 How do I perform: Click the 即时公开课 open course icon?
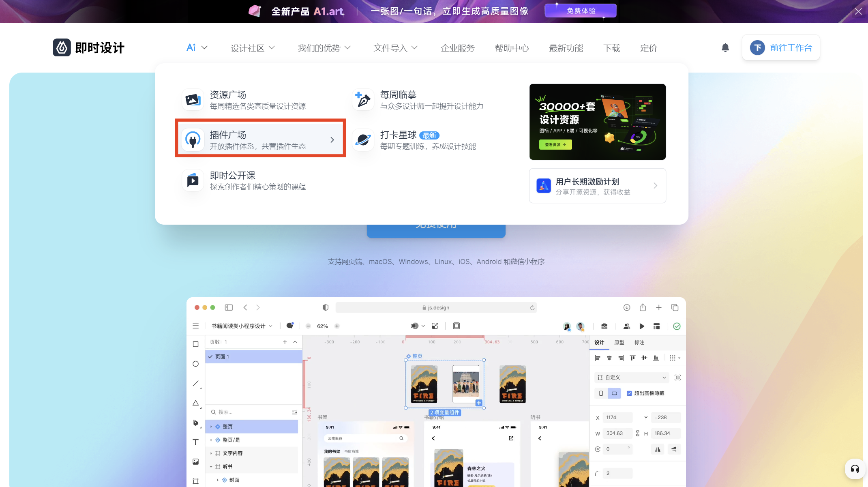(193, 180)
